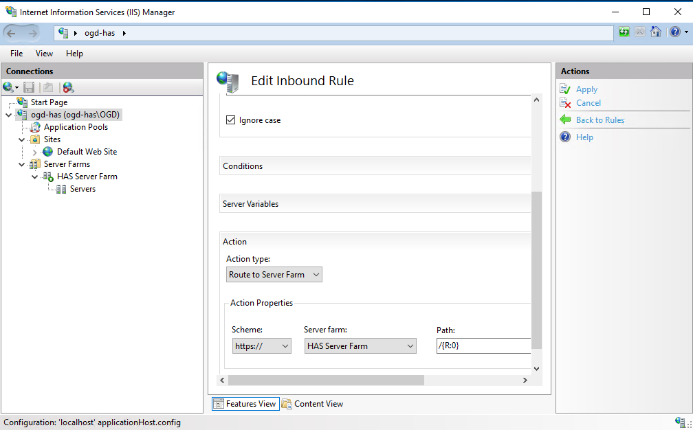Collapse the ogd-has server node
The image size is (693, 430).
click(9, 115)
